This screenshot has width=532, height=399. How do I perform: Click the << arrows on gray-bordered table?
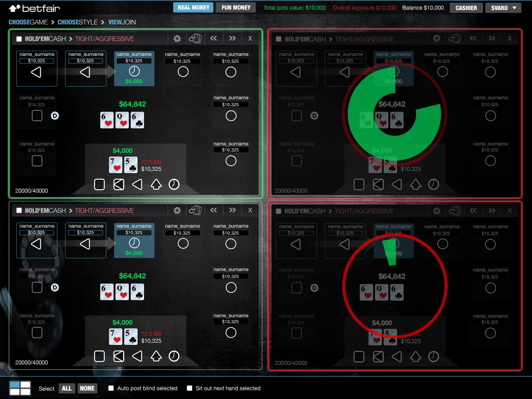coord(213,210)
